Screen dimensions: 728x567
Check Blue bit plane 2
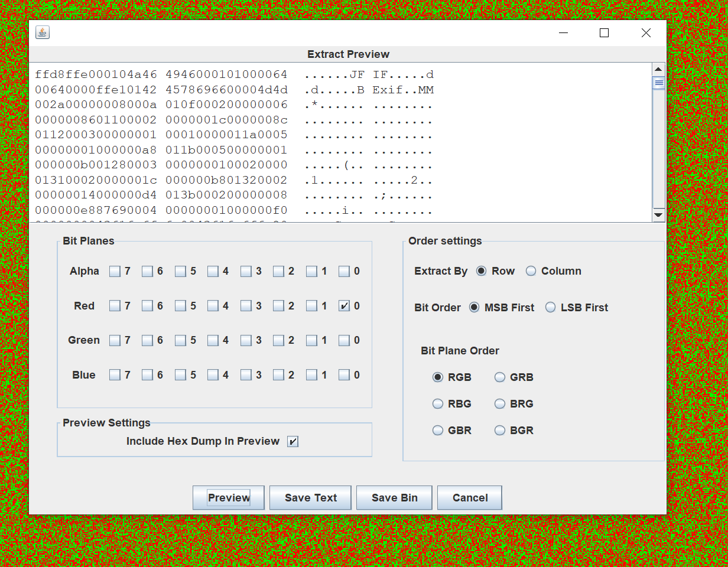[x=279, y=375]
